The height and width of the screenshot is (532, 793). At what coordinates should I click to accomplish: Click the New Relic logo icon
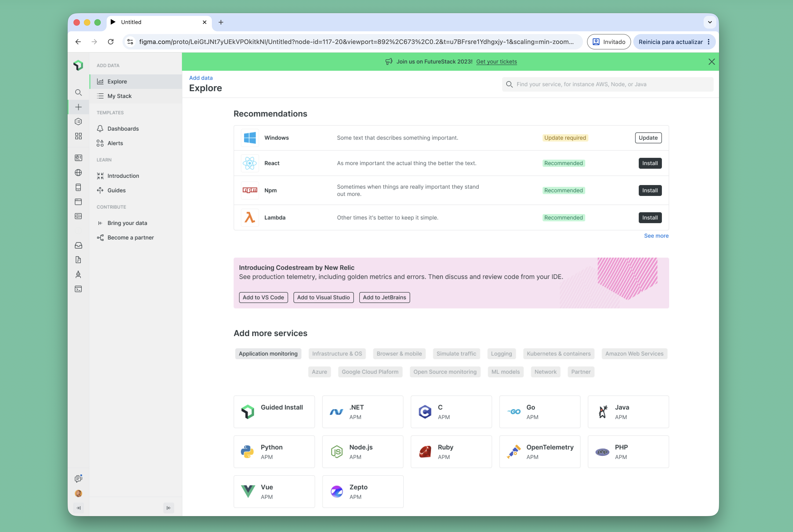click(x=78, y=65)
